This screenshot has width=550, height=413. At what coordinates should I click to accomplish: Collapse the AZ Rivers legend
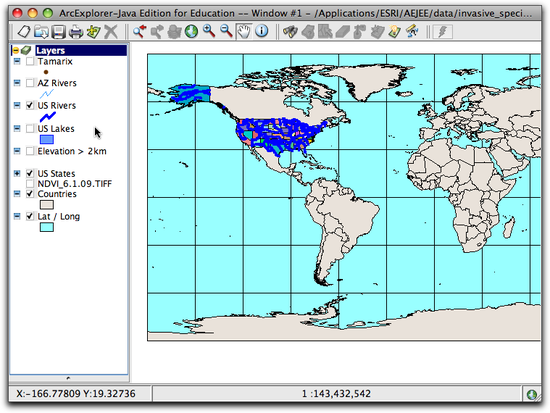coord(17,82)
